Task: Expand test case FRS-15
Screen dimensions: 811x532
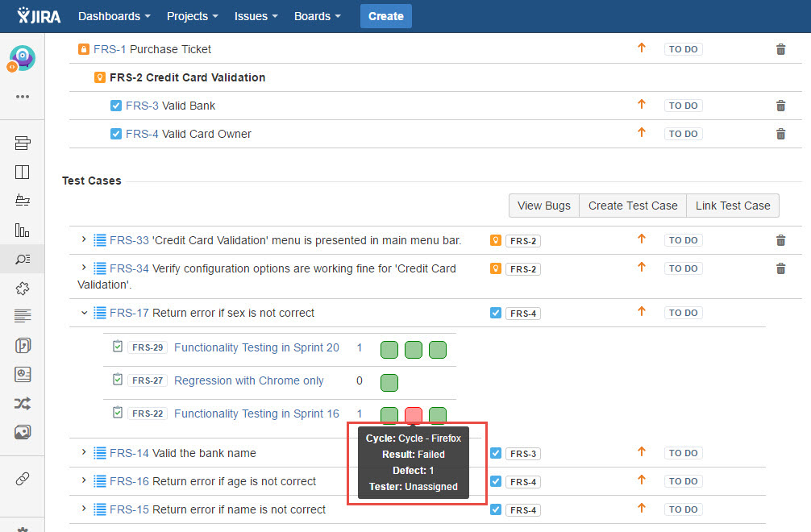Action: pyautogui.click(x=84, y=509)
